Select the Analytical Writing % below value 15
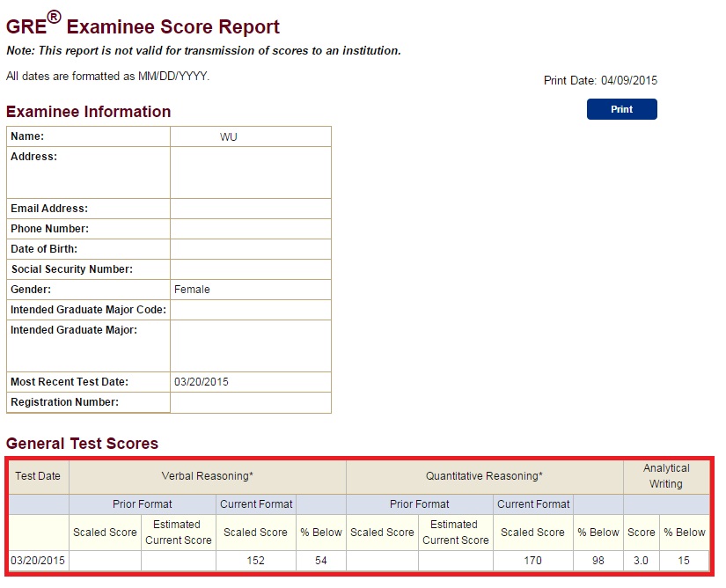726x588 pixels. [684, 561]
